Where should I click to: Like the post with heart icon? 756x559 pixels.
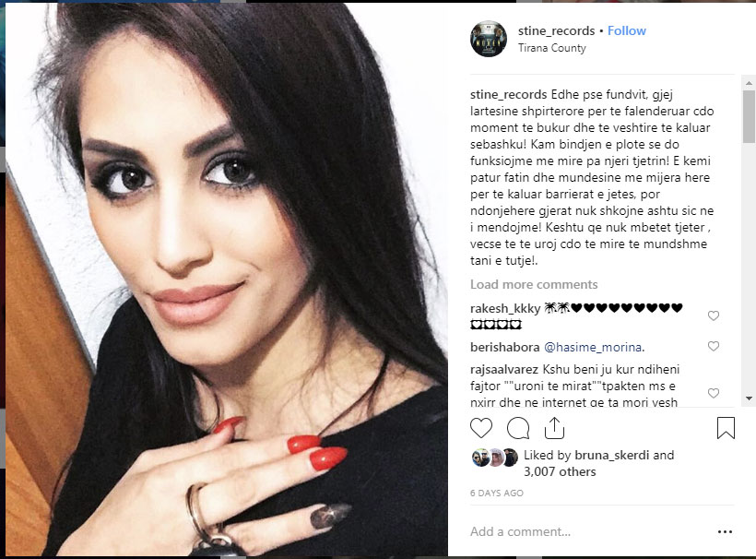click(x=481, y=428)
